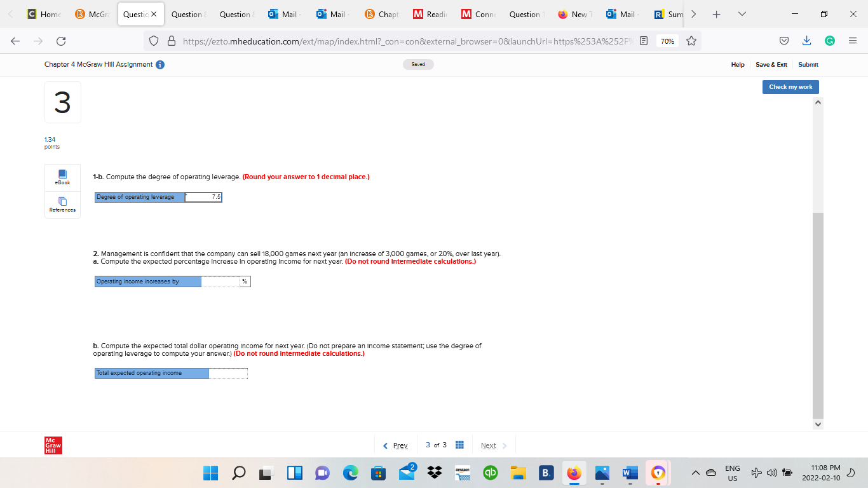Image resolution: width=868 pixels, height=488 pixels.
Task: Open Microsoft Store from the taskbar
Action: click(378, 473)
